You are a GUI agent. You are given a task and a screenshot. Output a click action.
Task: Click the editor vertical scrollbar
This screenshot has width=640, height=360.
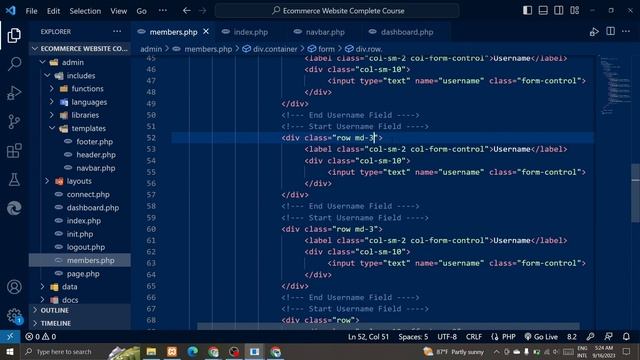click(635, 192)
